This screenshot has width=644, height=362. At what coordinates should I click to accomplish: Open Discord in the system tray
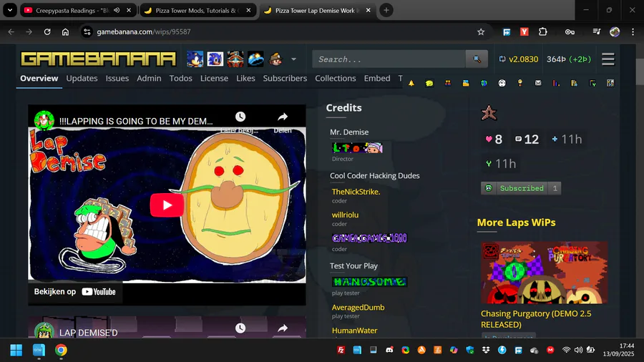tap(389, 350)
